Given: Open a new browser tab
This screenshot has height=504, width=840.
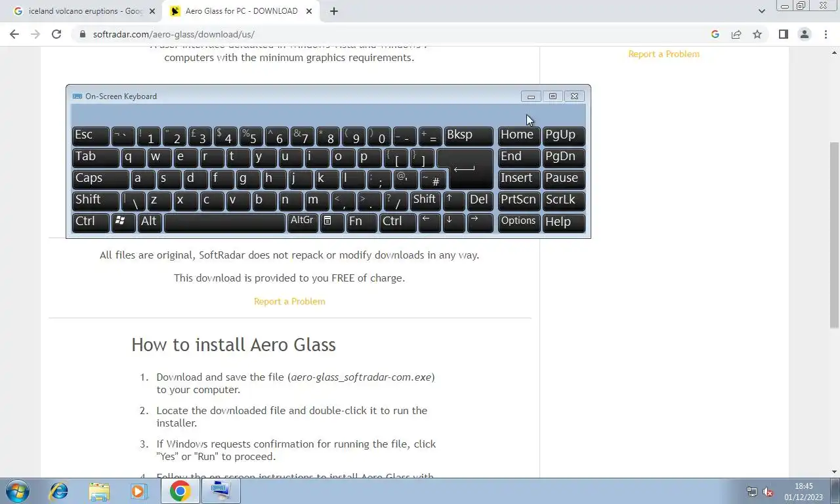Looking at the screenshot, I should point(334,11).
